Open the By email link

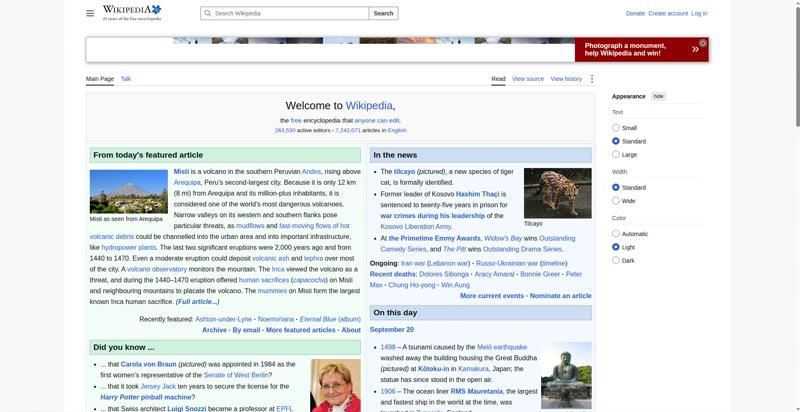point(246,330)
